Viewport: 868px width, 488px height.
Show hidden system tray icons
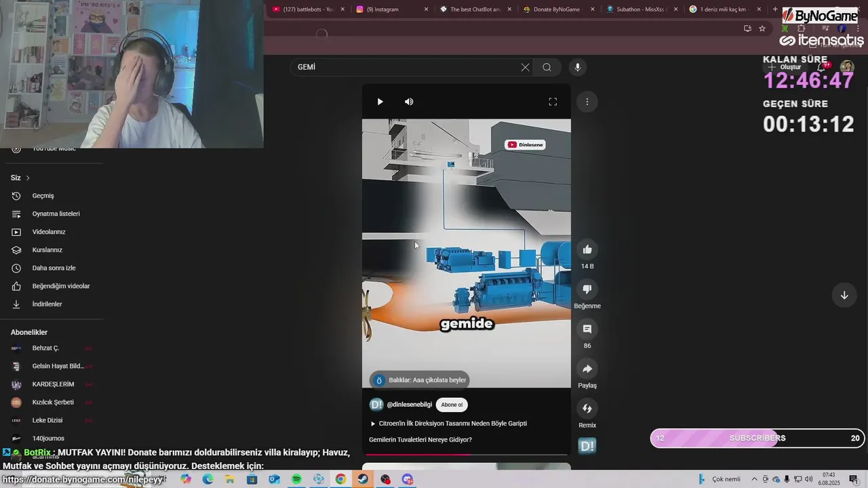pos(754,479)
